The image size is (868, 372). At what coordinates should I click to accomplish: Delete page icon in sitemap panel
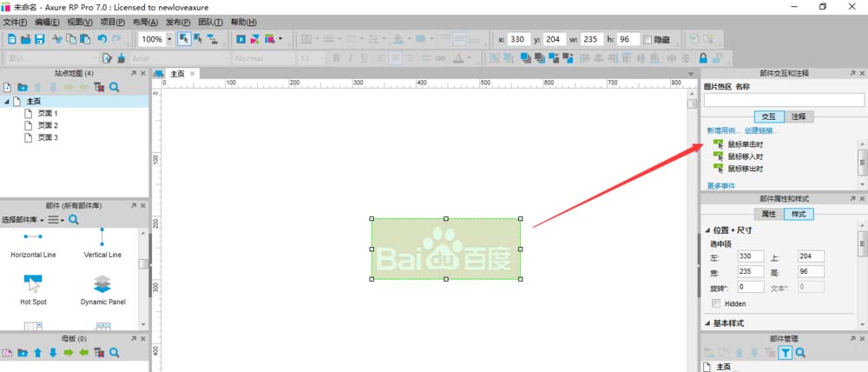(99, 87)
